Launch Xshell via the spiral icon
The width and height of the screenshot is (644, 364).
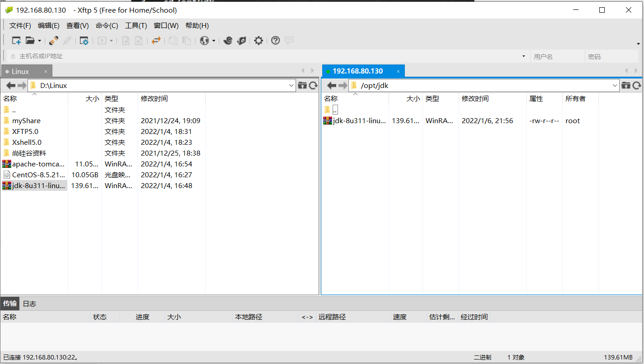[x=228, y=41]
